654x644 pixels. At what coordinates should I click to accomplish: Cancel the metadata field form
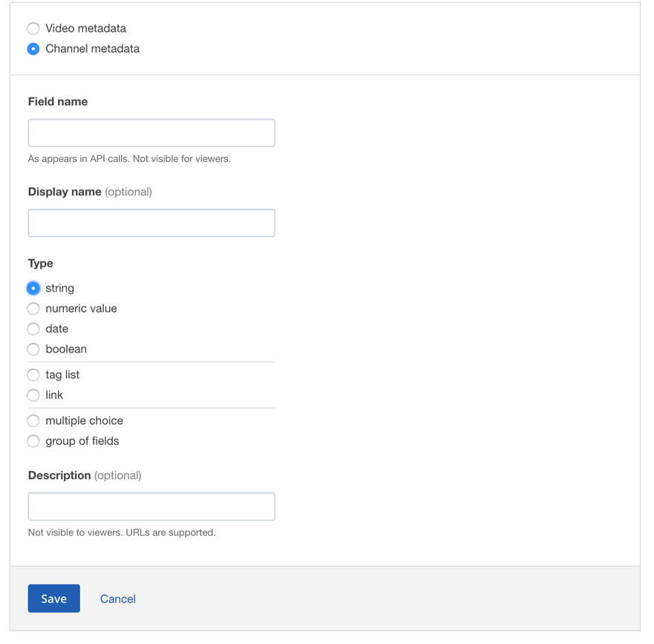click(x=117, y=599)
